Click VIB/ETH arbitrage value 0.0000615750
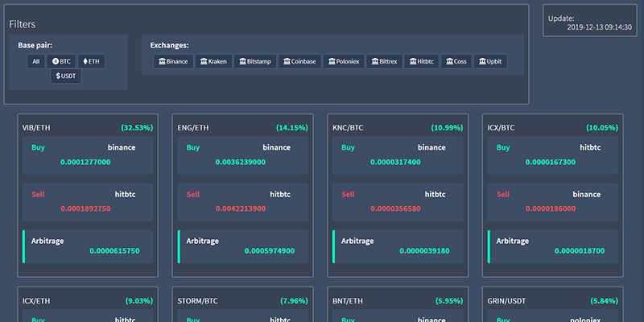Image resolution: width=644 pixels, height=322 pixels. [114, 251]
